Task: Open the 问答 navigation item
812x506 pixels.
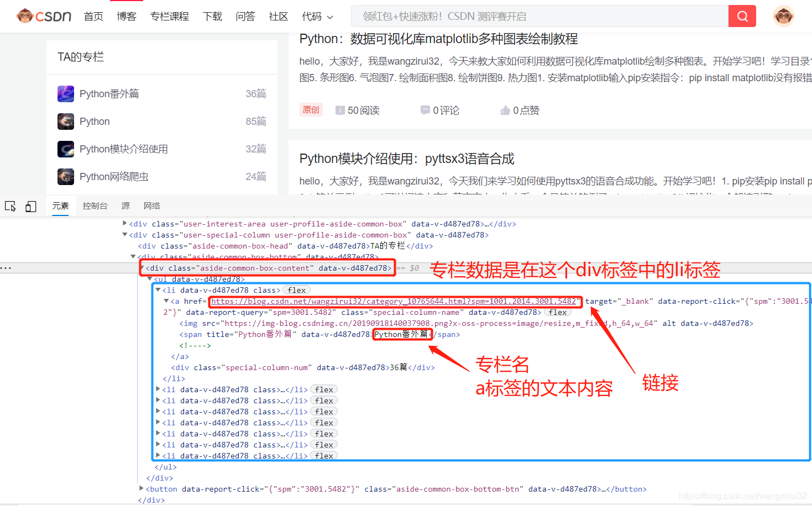Action: [x=245, y=17]
